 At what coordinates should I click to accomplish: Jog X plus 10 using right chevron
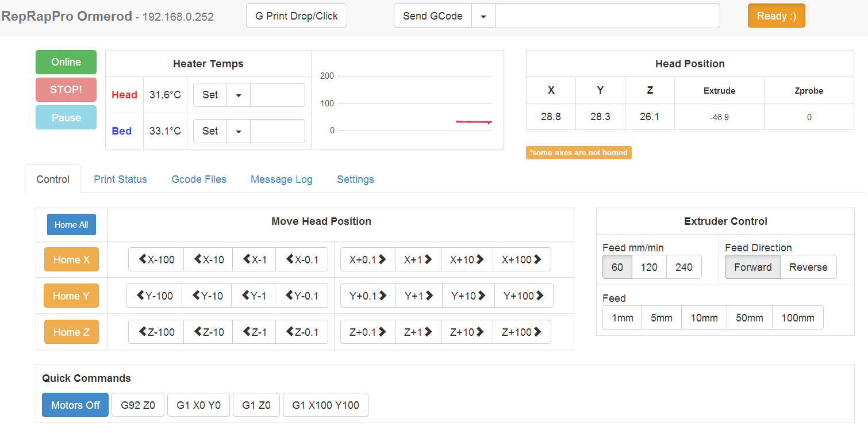(x=467, y=259)
